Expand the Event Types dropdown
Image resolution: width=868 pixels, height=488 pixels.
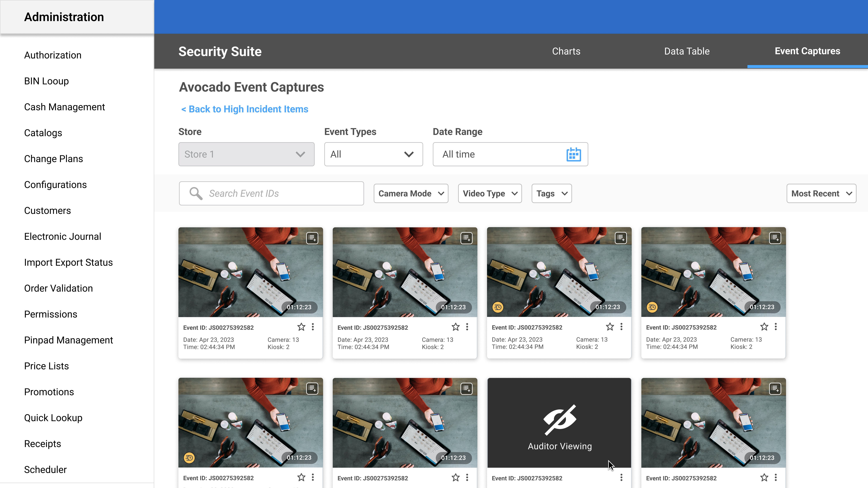(373, 154)
